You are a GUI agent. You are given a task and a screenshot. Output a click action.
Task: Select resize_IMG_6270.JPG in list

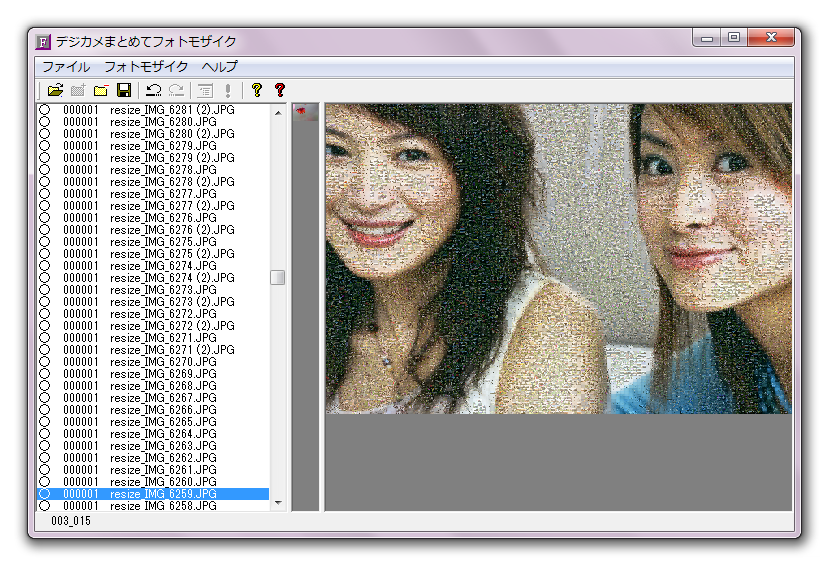(153, 362)
